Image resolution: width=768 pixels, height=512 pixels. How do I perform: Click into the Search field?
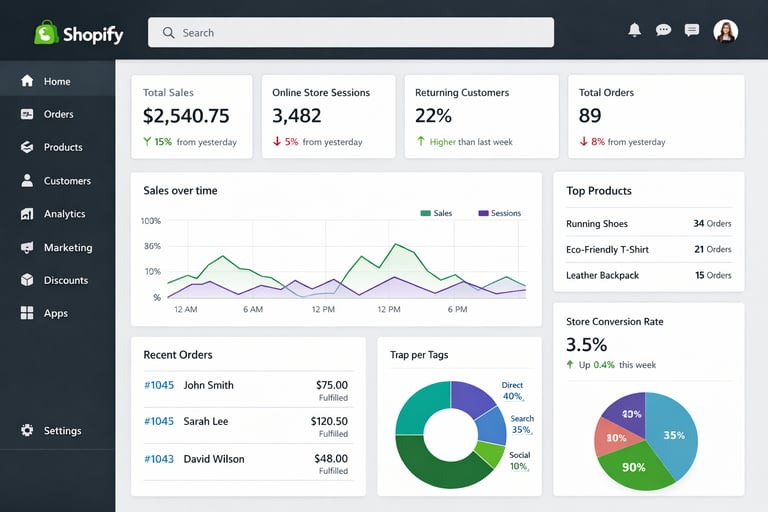[351, 33]
